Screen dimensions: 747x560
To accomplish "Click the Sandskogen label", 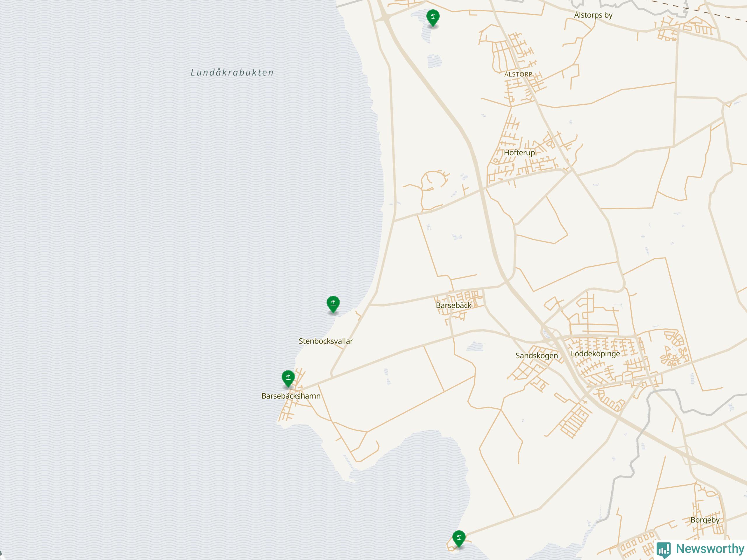I will tap(537, 356).
